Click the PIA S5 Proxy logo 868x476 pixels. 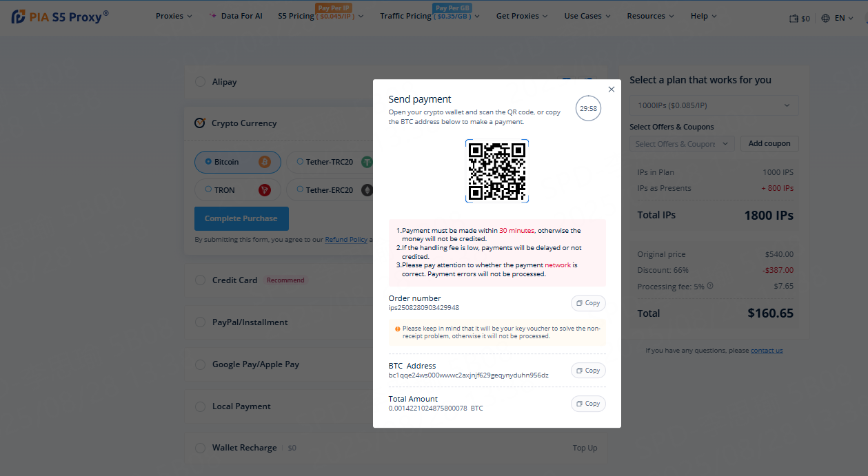tap(60, 17)
